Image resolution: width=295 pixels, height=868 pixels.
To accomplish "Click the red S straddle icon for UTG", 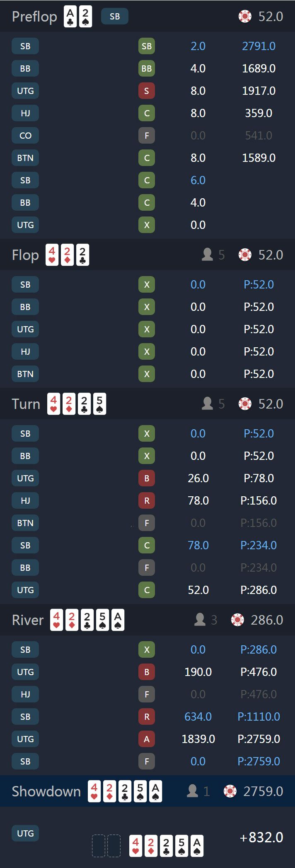I will coord(147,91).
